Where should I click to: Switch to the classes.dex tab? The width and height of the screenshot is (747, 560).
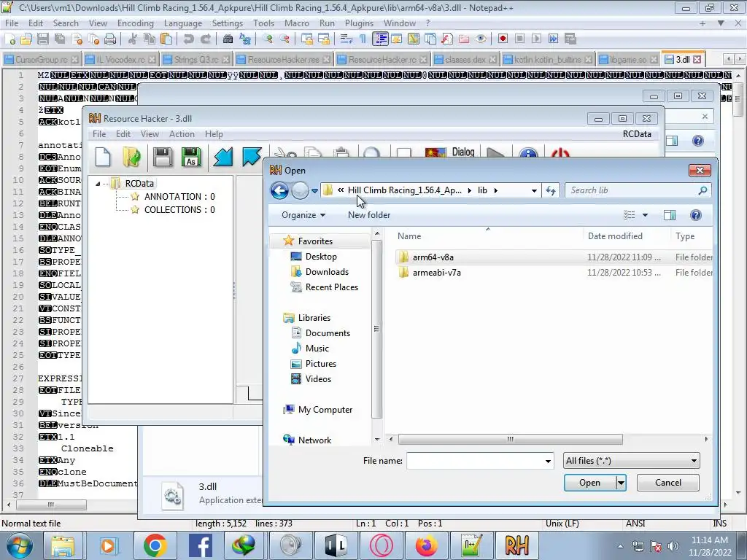point(465,60)
